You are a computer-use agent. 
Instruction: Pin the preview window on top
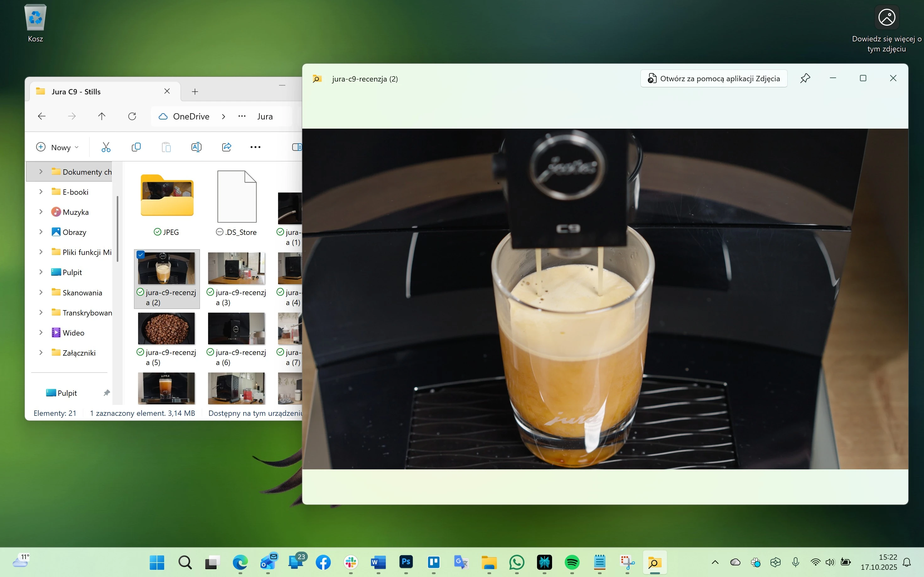click(x=805, y=78)
